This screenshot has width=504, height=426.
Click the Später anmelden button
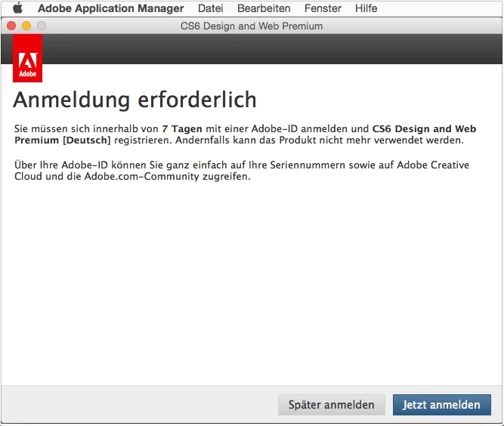click(332, 405)
